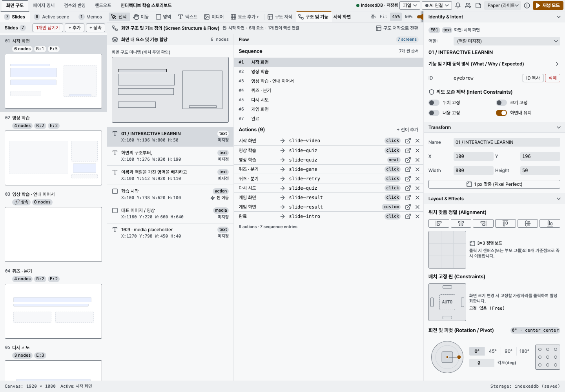Toggle 크기 고정 switch
Screen dimensions: 565x392
(x=501, y=103)
